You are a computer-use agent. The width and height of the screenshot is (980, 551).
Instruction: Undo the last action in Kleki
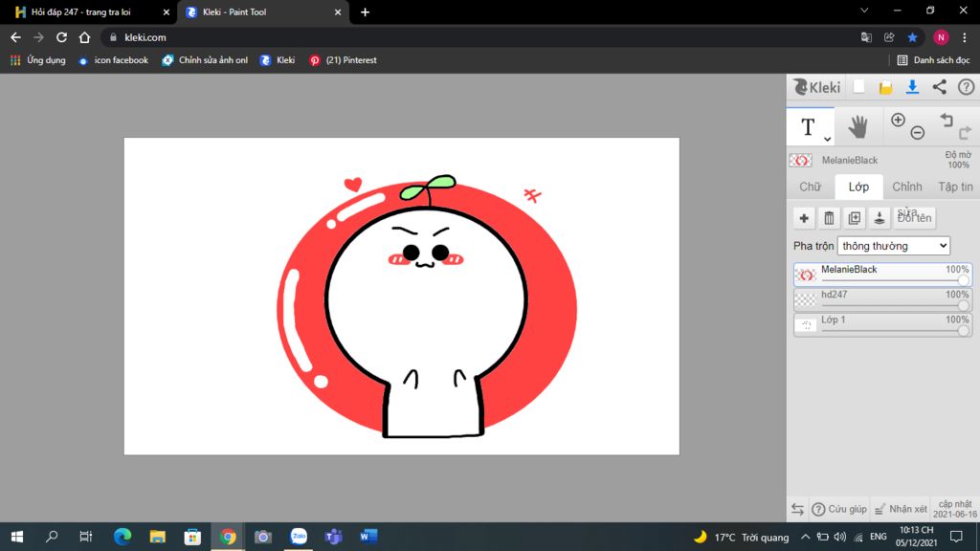click(947, 120)
